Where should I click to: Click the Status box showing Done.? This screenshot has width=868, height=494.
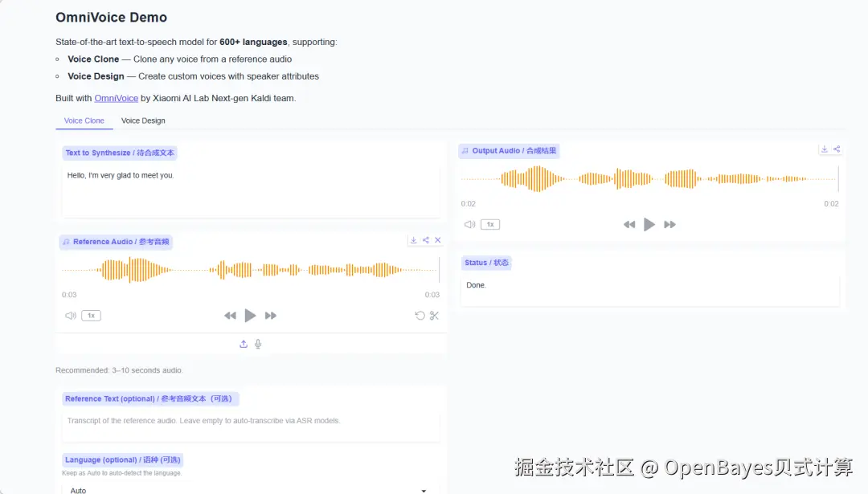pyautogui.click(x=650, y=290)
